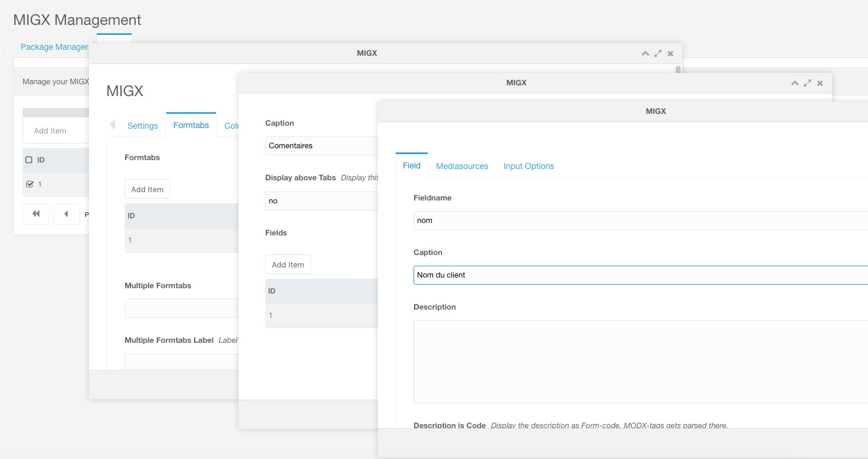Screen dimensions: 868x459
Task: Click into the Description text area
Action: point(641,362)
